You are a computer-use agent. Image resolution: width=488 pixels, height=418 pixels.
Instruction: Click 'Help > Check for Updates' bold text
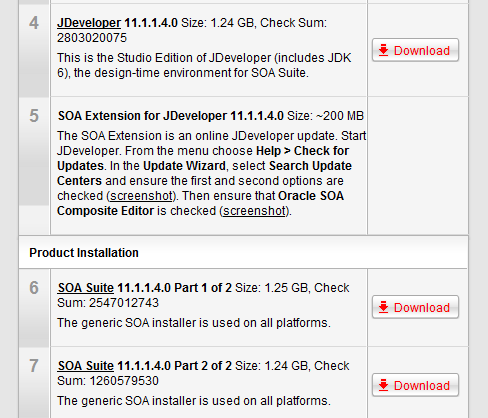[203, 158]
